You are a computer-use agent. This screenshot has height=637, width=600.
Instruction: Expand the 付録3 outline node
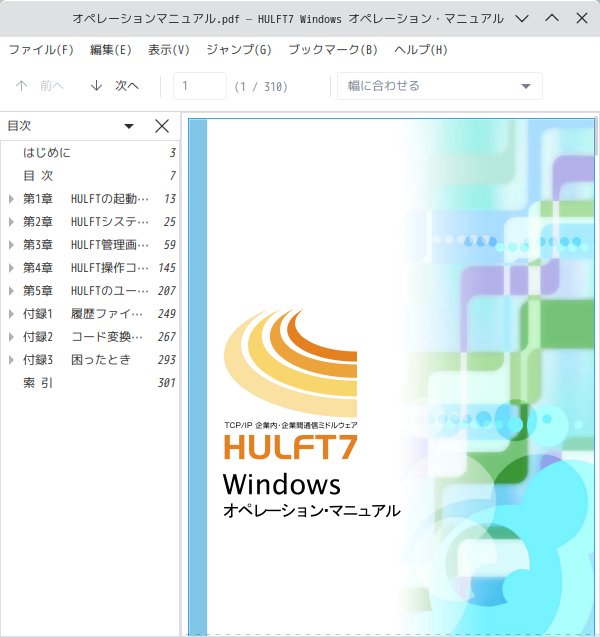11,360
